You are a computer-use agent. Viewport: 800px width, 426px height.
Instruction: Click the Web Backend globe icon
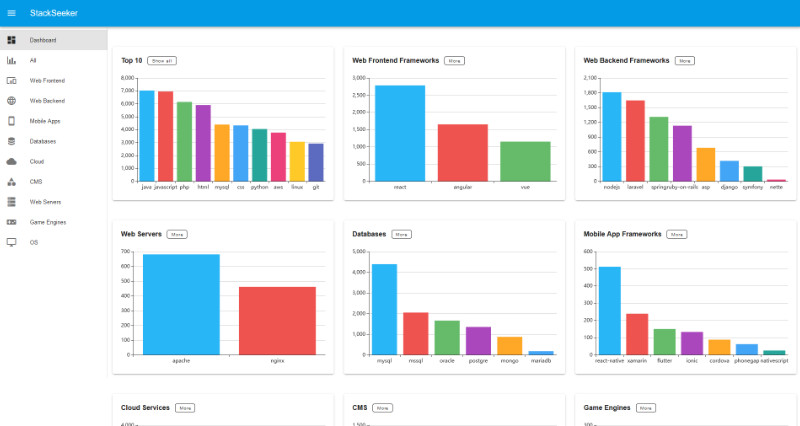pyautogui.click(x=11, y=101)
